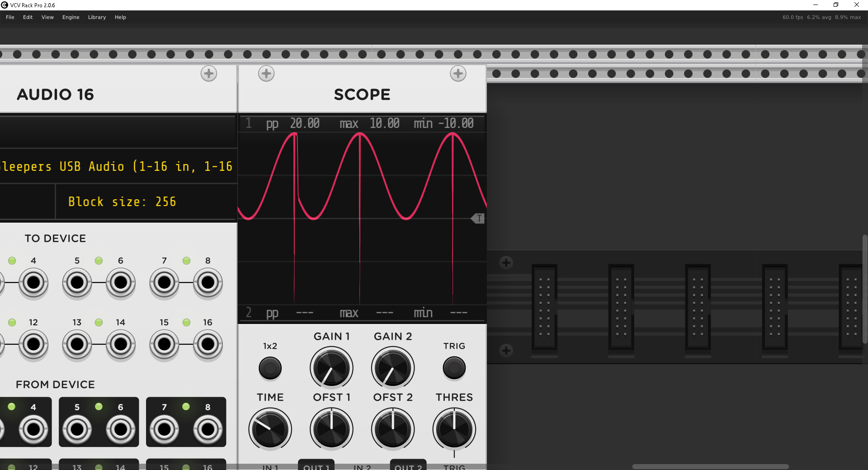868x470 pixels.
Task: Click TO DEVICE input jack 15
Action: pos(164,344)
